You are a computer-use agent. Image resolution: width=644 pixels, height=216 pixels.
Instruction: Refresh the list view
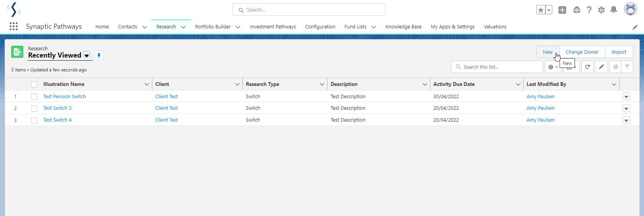pyautogui.click(x=588, y=67)
